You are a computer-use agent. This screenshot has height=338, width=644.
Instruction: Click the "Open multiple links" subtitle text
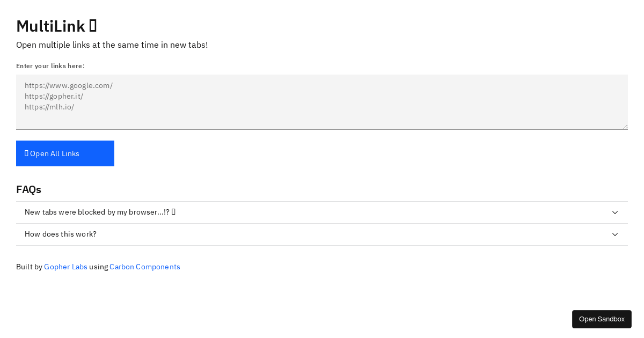(112, 45)
